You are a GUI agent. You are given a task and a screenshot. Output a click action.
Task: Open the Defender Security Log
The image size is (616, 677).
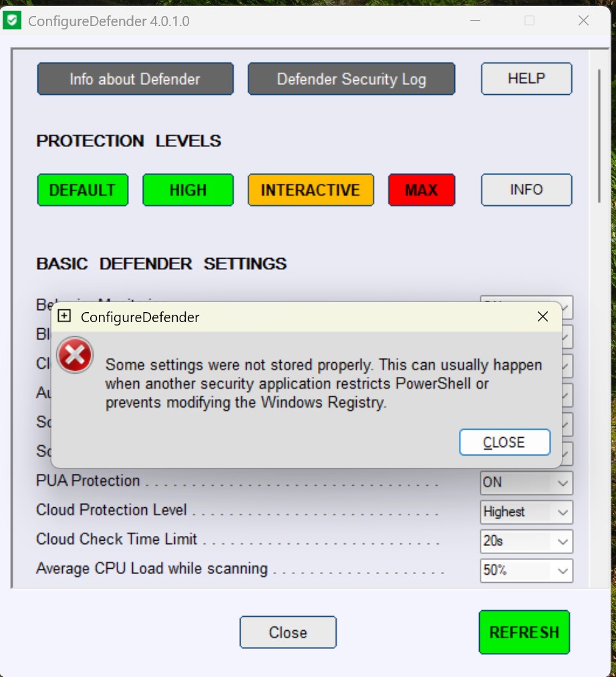point(351,79)
